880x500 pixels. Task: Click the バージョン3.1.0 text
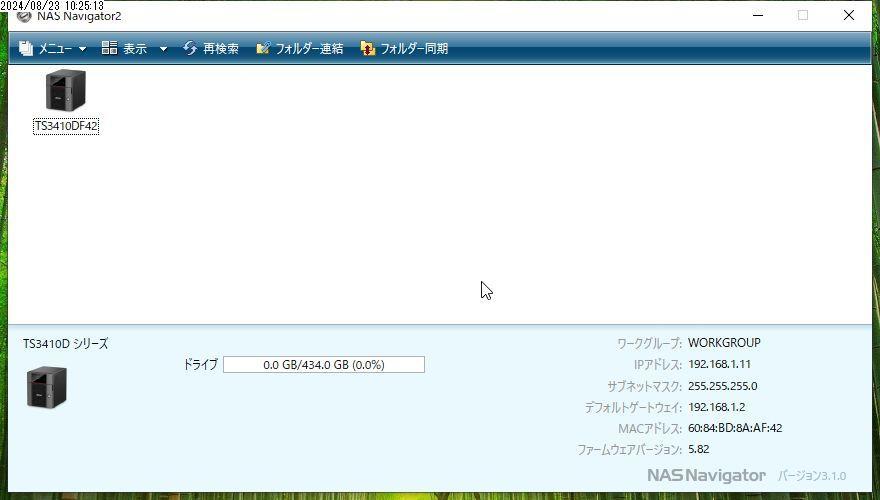pyautogui.click(x=812, y=476)
